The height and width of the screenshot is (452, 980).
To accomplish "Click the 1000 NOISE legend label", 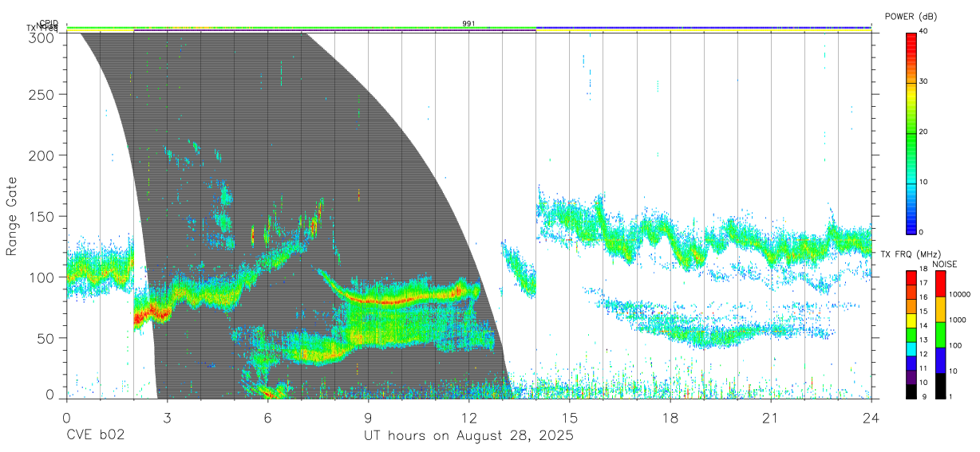I will [958, 320].
